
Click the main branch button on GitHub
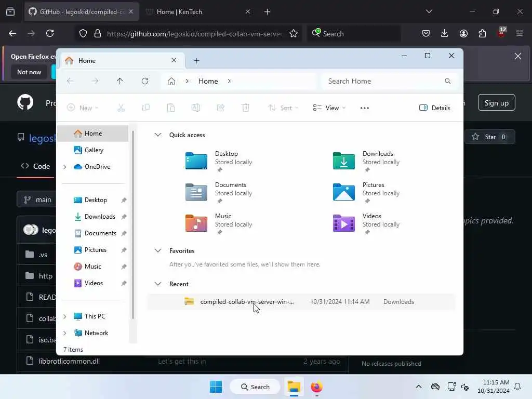37,200
